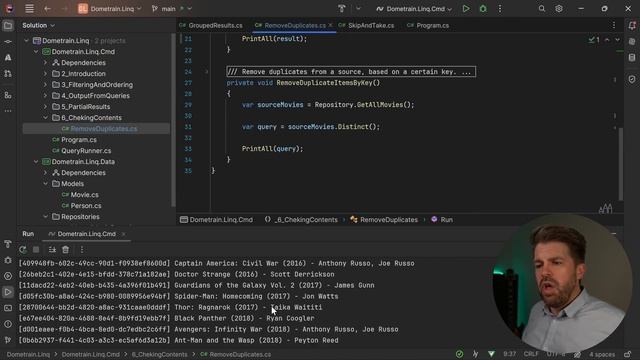Screen dimensions: 640x360
Task: Select the Run tool window tab
Action: tap(28, 234)
